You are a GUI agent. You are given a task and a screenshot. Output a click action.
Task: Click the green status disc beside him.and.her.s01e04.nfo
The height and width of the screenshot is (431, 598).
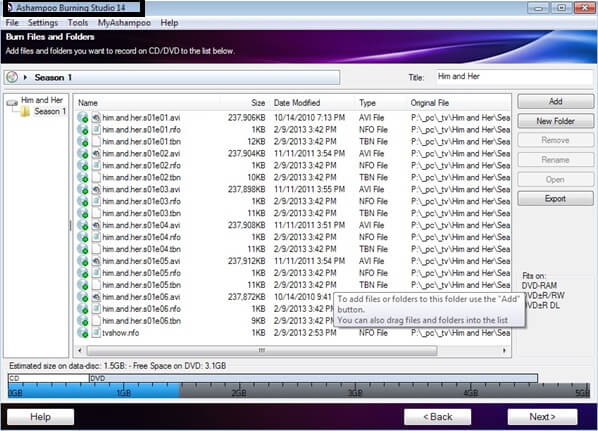[83, 237]
